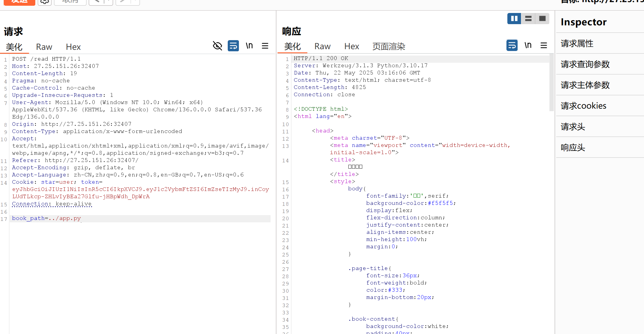
Task: Switch response view to 美化 tab
Action: click(293, 46)
